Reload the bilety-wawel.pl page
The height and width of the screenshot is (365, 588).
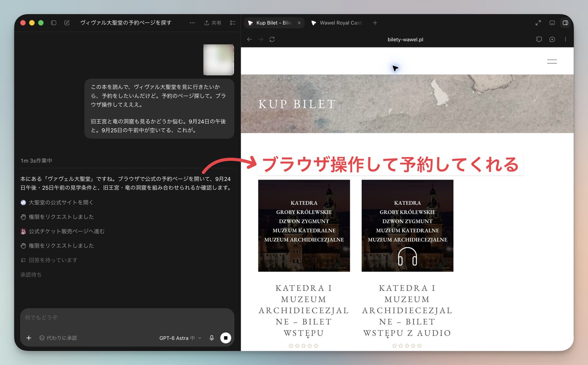coord(272,39)
